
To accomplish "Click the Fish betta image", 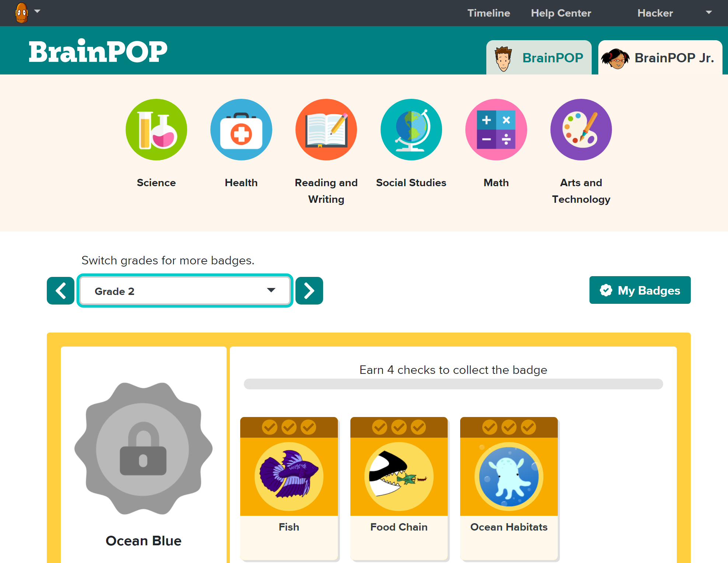I will (x=289, y=476).
